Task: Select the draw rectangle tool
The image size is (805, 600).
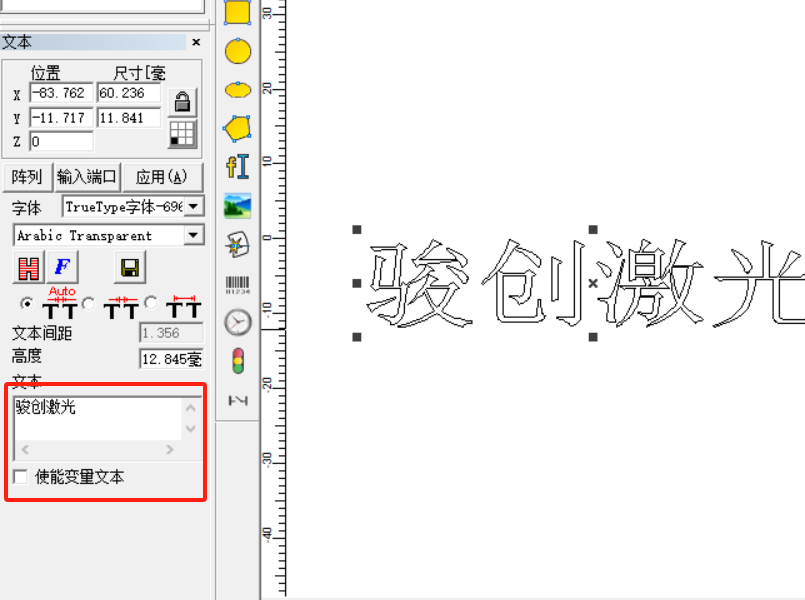Action: pyautogui.click(x=238, y=12)
